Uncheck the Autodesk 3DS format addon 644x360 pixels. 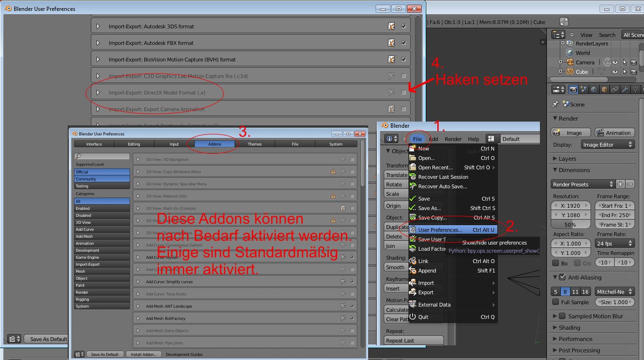click(404, 26)
